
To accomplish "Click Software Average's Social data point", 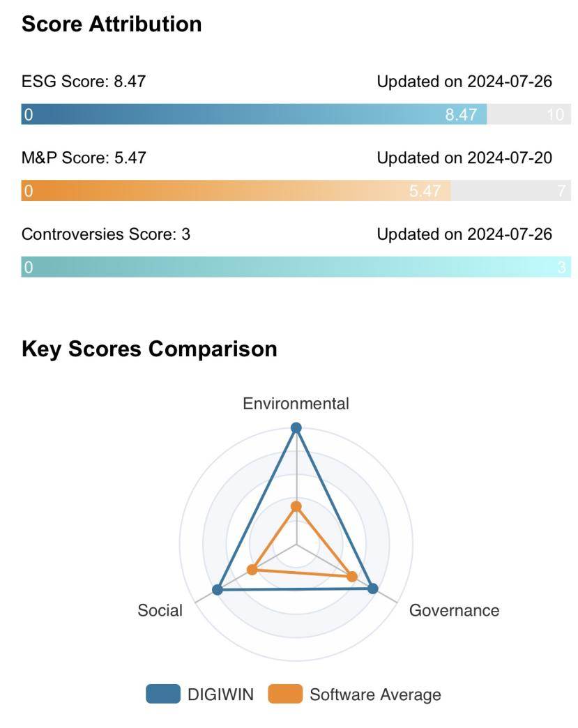I will (x=252, y=570).
